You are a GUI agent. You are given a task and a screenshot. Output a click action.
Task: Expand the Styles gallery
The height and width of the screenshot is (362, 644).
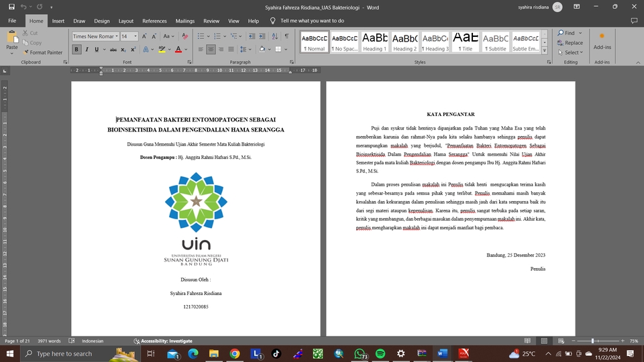tap(545, 50)
